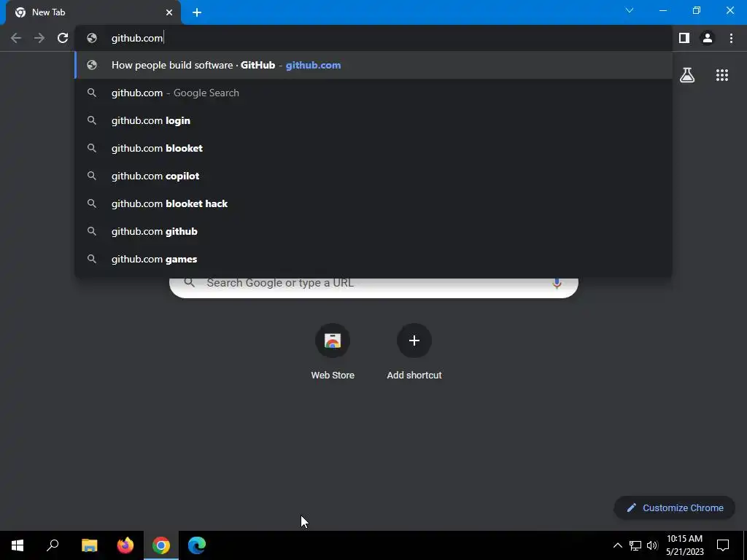Open the Web Store shortcut
The width and height of the screenshot is (747, 560).
[x=333, y=351]
